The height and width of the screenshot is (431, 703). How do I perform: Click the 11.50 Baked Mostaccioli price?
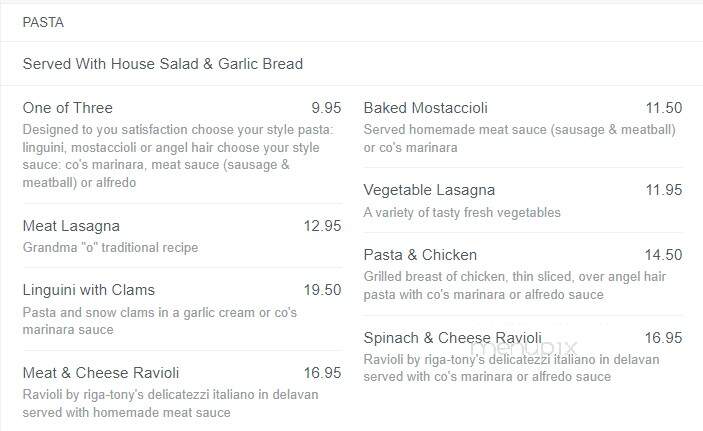(664, 108)
